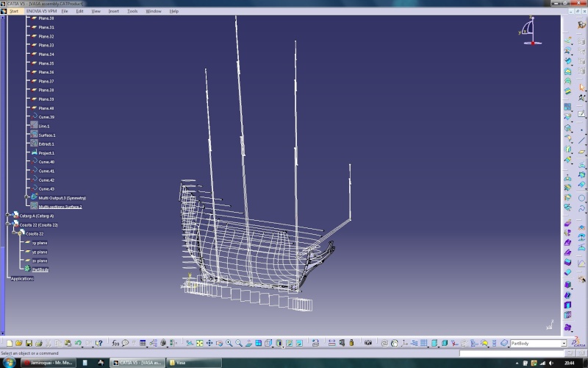
Task: Click the Select arrow tool
Action: pos(581,88)
